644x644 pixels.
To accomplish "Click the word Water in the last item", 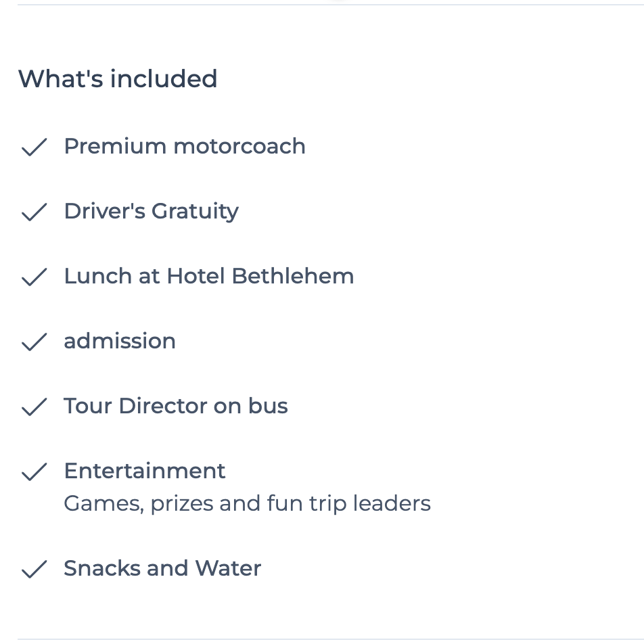I will (x=228, y=568).
